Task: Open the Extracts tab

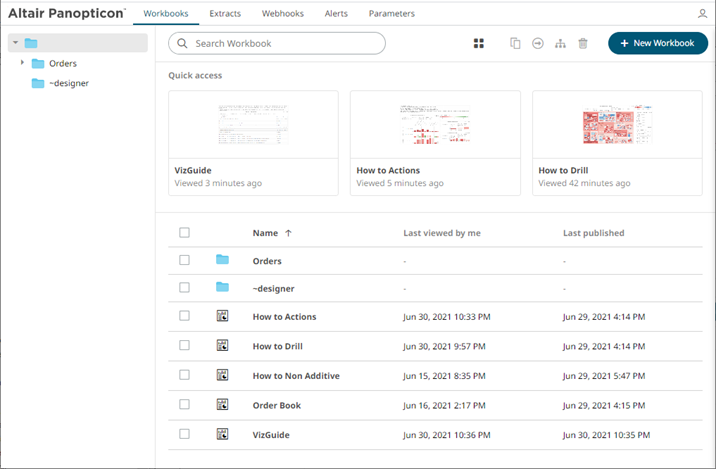Action: pyautogui.click(x=225, y=14)
